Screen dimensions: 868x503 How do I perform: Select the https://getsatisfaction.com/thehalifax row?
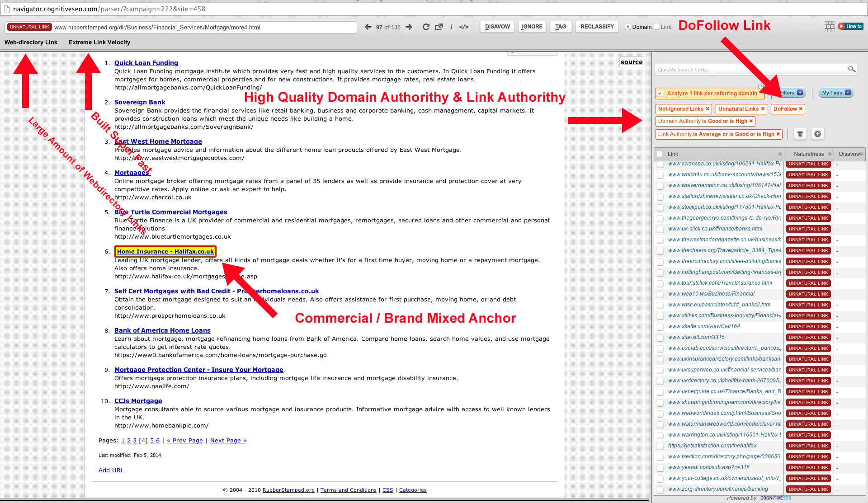click(x=712, y=446)
